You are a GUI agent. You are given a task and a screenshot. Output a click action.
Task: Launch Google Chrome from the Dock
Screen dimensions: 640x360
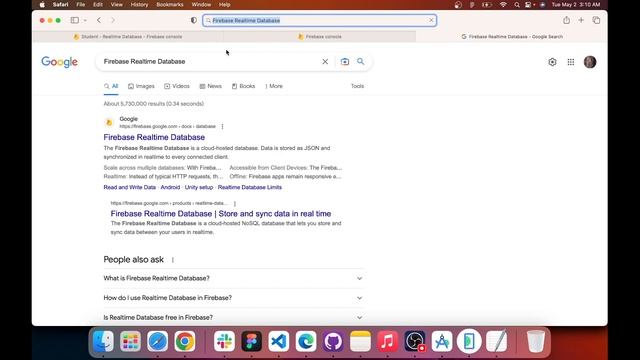point(184,341)
